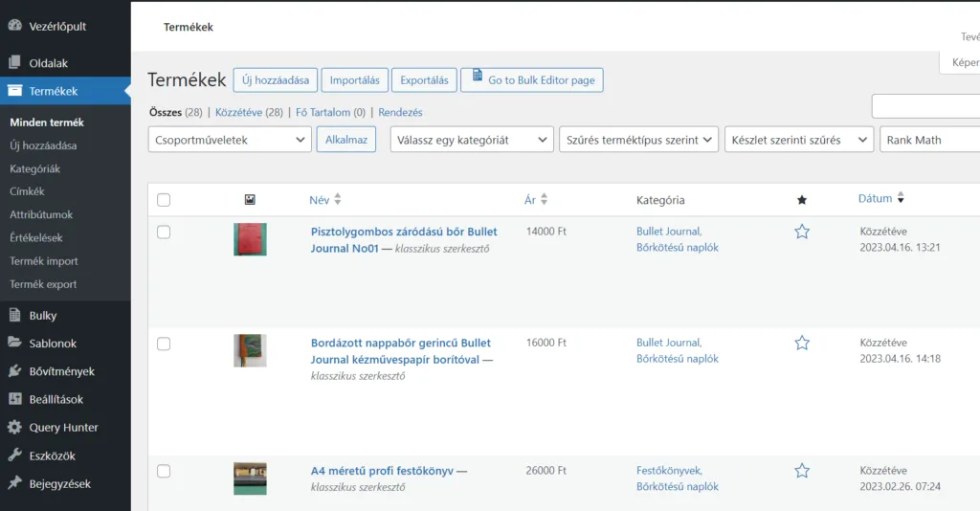The image size is (980, 511).
Task: Click Go to Bulk Editor page button
Action: coord(532,80)
